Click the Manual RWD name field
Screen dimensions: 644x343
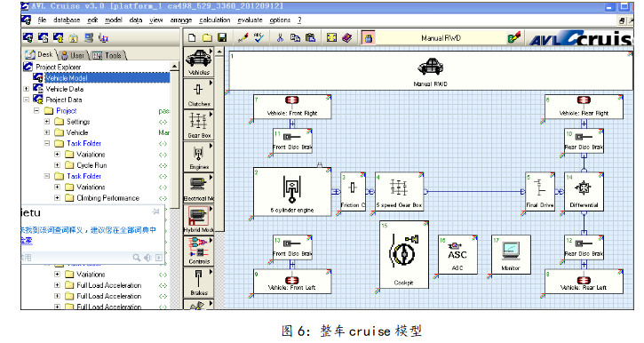pyautogui.click(x=441, y=38)
